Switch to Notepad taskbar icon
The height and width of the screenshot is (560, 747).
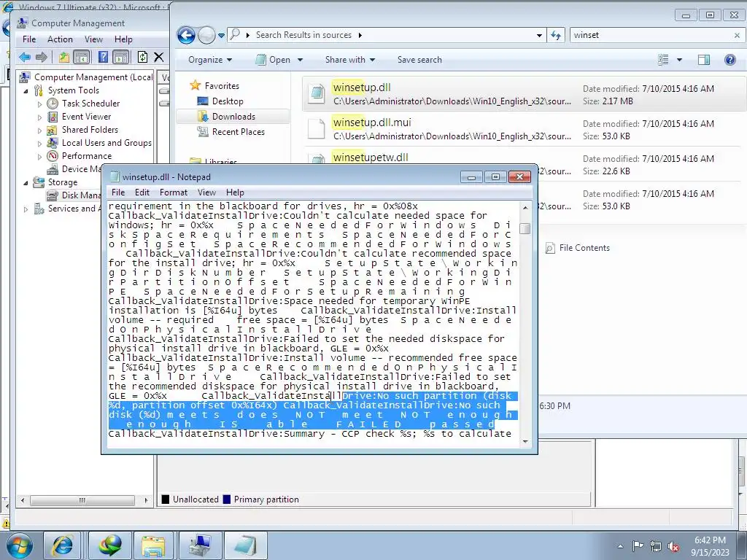click(245, 545)
